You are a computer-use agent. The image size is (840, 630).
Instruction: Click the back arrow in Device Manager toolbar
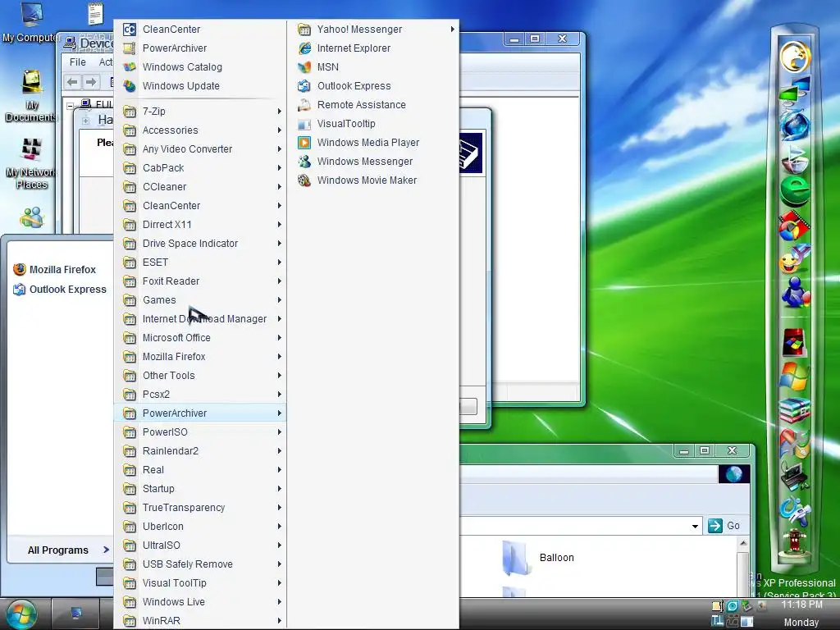point(72,82)
